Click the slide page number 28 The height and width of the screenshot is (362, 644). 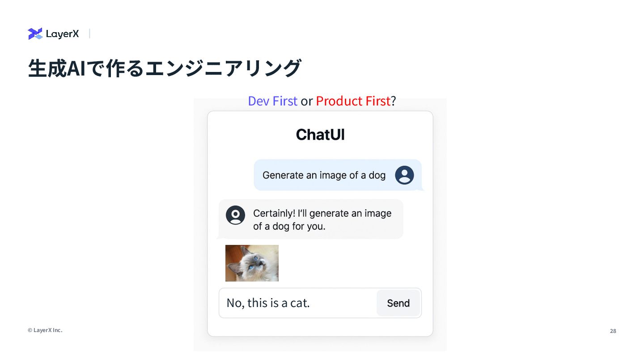613,331
